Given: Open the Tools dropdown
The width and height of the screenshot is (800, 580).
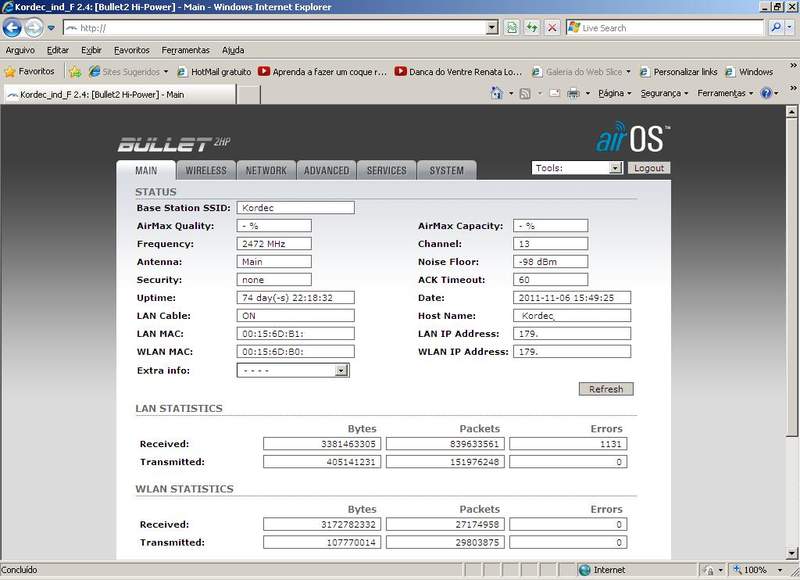Looking at the screenshot, I should pyautogui.click(x=577, y=168).
